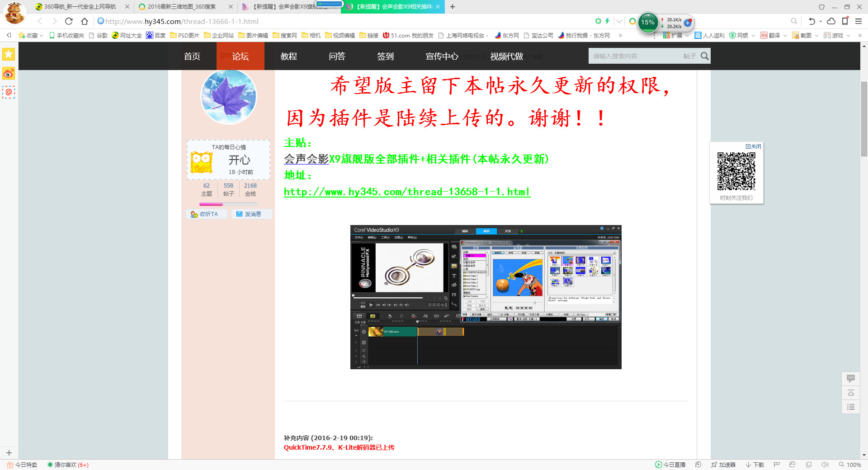868x470 pixels.
Task: Reload the page with the refresh icon
Action: (69, 21)
